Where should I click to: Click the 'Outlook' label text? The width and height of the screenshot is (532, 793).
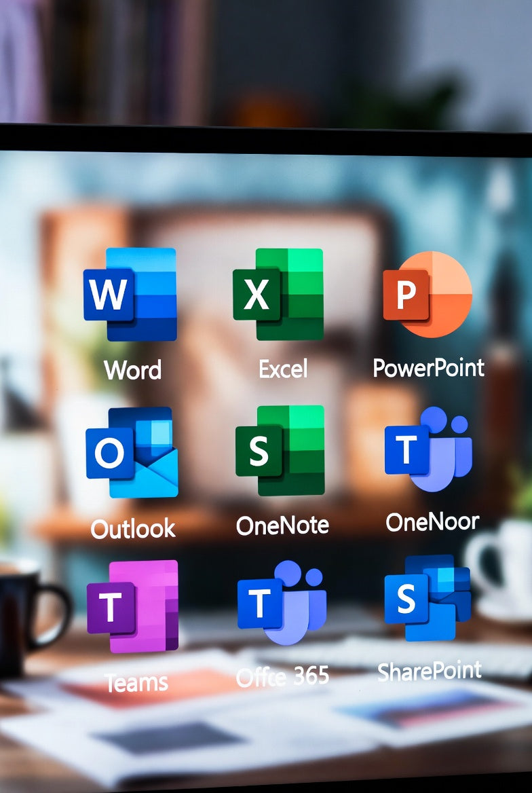(133, 529)
